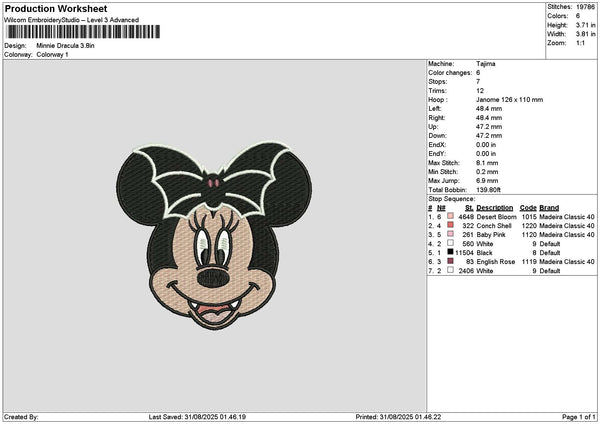Click the "Right:" measurement label
The image size is (600, 424).
coord(437,118)
